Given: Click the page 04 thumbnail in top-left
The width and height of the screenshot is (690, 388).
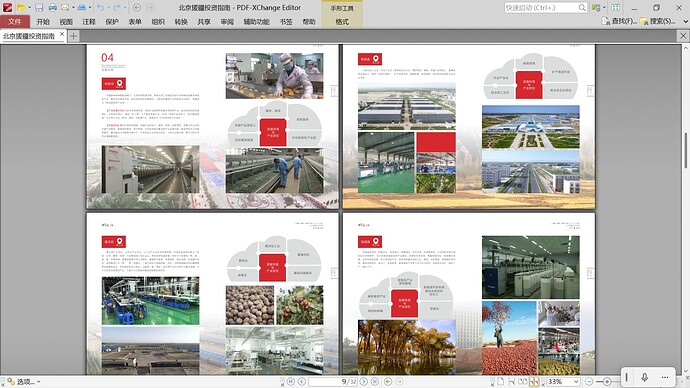Looking at the screenshot, I should coord(213,126).
